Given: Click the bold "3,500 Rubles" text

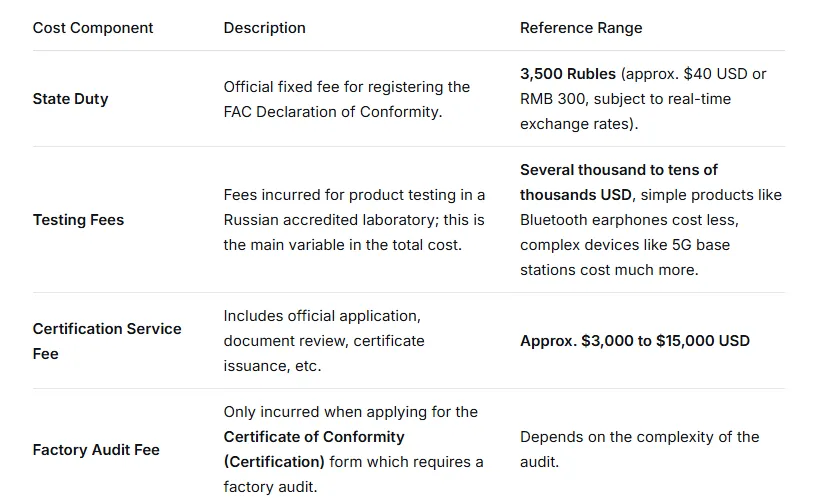Looking at the screenshot, I should pos(568,74).
